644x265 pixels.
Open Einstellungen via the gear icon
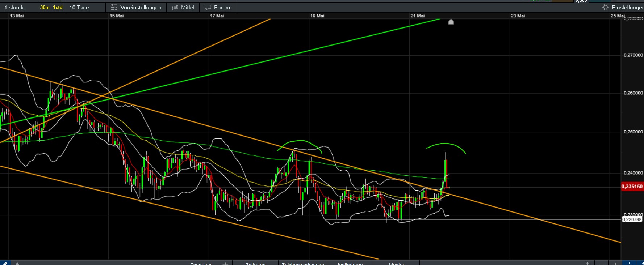click(605, 7)
